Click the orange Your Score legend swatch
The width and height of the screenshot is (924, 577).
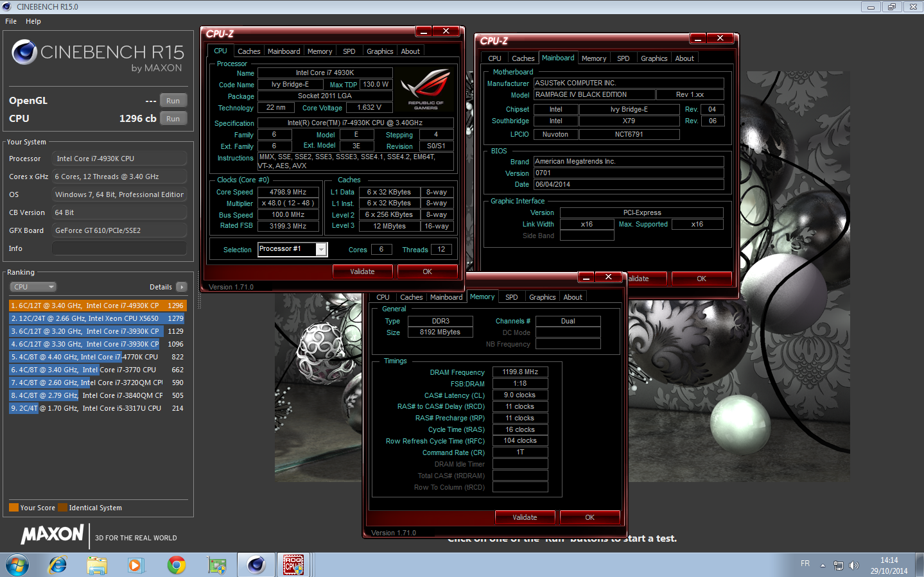[13, 508]
